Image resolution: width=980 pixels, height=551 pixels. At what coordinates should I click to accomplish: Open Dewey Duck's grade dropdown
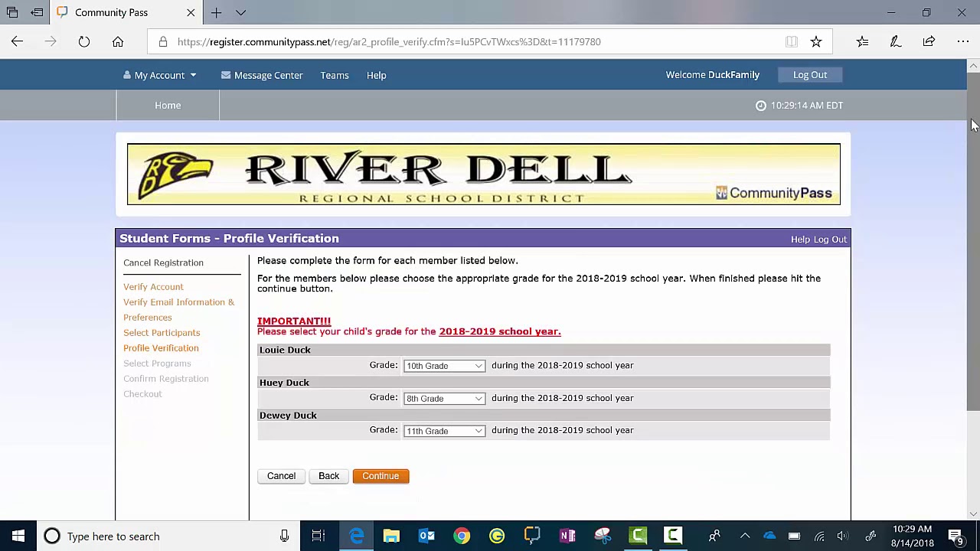click(x=444, y=431)
